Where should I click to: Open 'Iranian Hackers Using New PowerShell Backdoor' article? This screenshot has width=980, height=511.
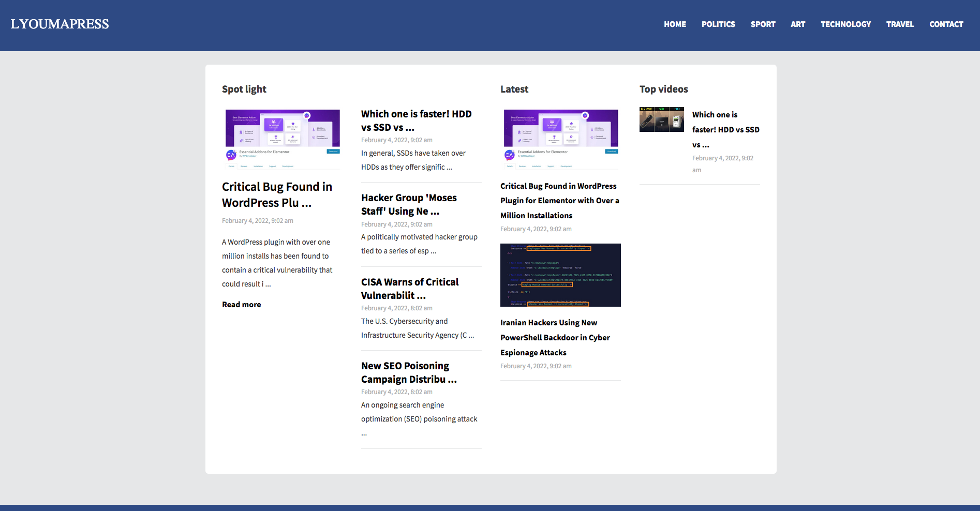pyautogui.click(x=555, y=337)
